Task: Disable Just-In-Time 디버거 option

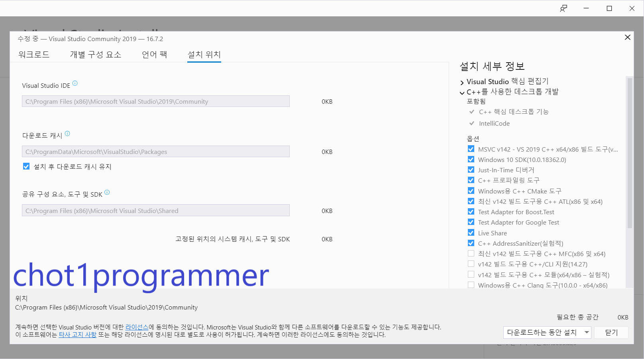Action: [x=471, y=170]
